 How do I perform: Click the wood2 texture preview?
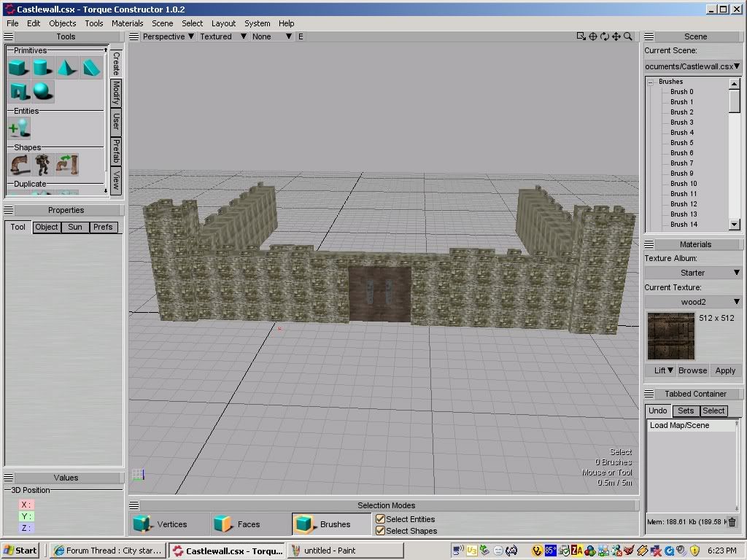tap(670, 337)
